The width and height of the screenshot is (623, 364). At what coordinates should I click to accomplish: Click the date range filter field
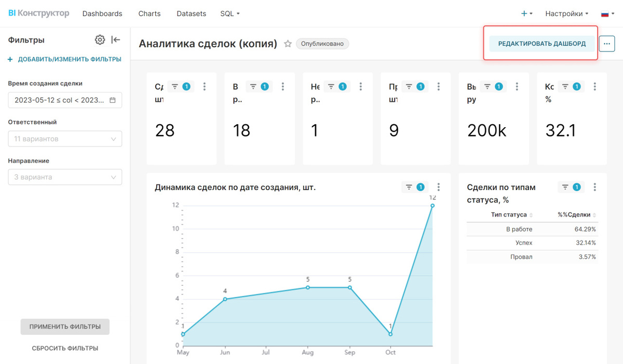click(x=65, y=100)
